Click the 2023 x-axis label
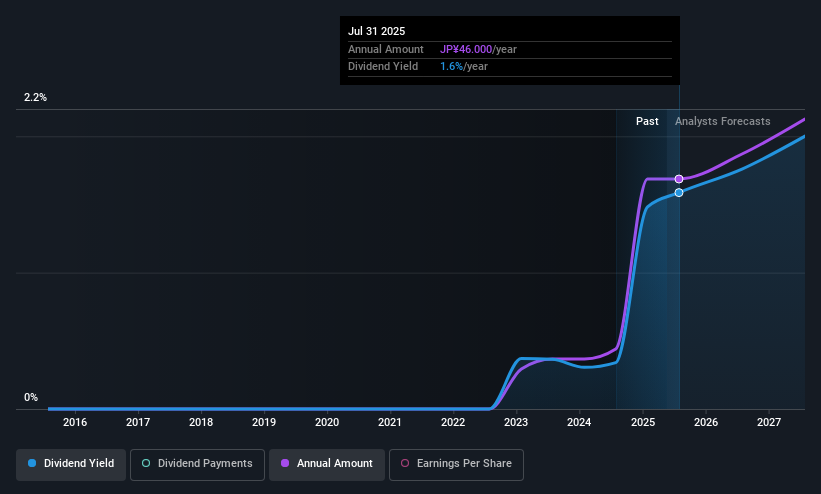 pos(516,422)
